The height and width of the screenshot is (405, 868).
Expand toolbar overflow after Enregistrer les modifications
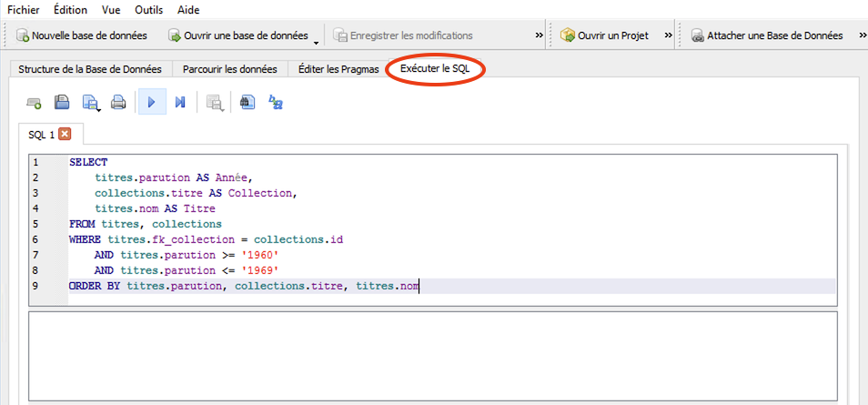pos(539,35)
